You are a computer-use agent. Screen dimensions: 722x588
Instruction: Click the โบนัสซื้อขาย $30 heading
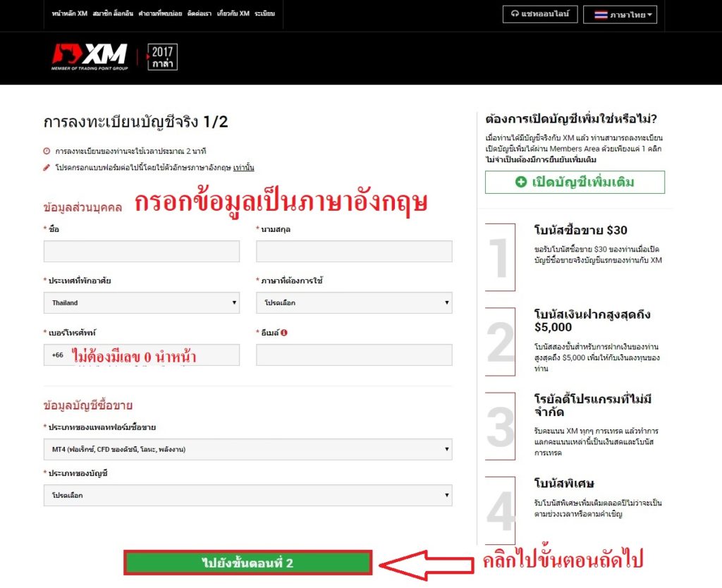[581, 230]
